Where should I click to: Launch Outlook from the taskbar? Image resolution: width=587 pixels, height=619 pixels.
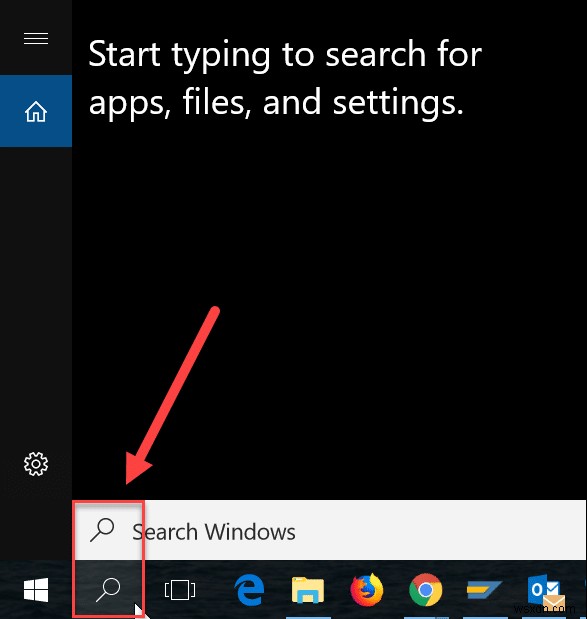pyautogui.click(x=546, y=591)
